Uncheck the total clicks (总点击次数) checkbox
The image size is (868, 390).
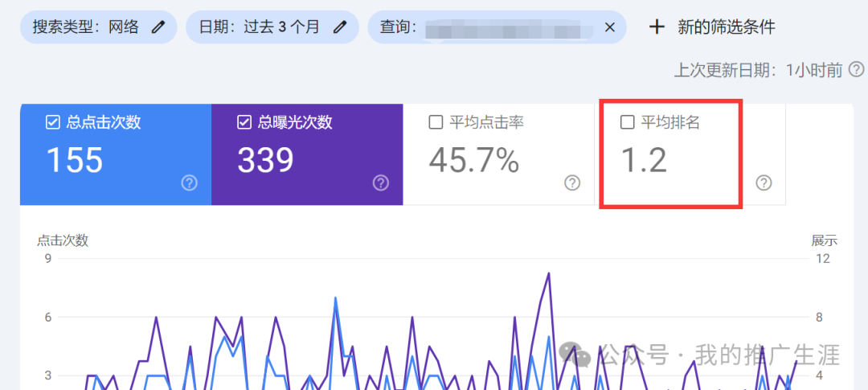(52, 122)
